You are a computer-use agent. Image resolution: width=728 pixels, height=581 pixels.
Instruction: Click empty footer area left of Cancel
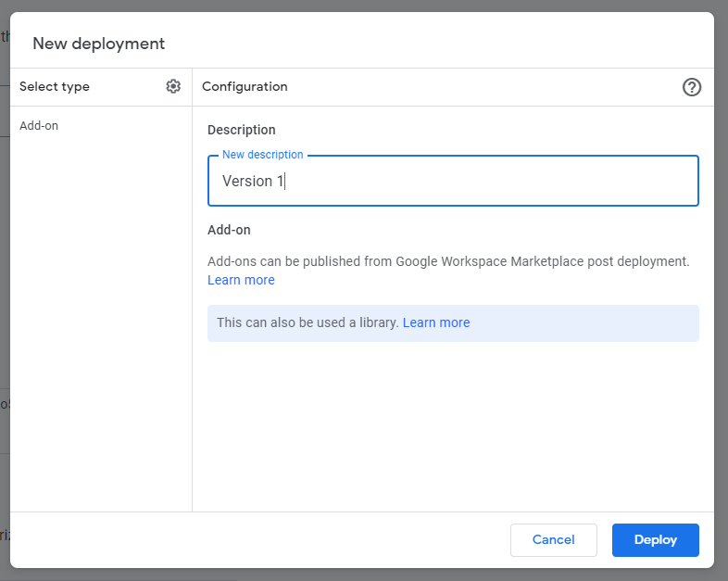(259, 539)
